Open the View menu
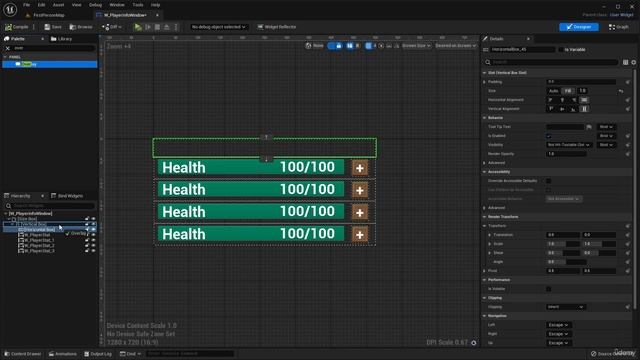The width and height of the screenshot is (640, 360). [76, 5]
